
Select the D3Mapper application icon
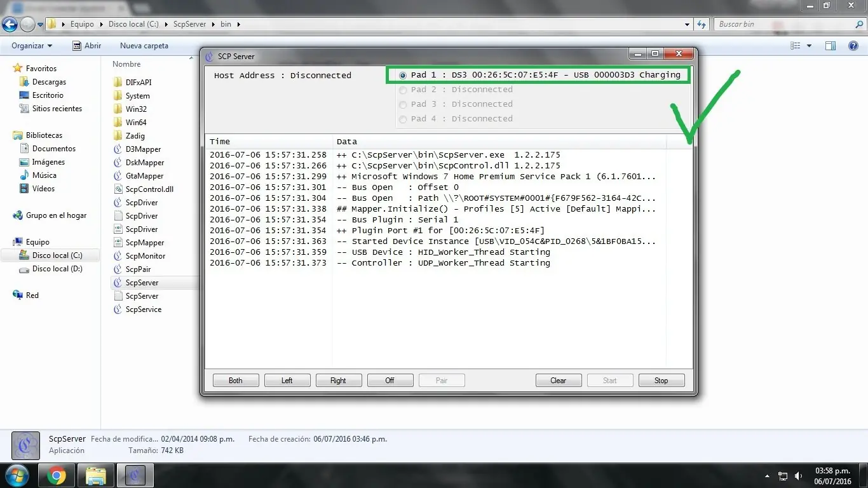click(x=118, y=149)
